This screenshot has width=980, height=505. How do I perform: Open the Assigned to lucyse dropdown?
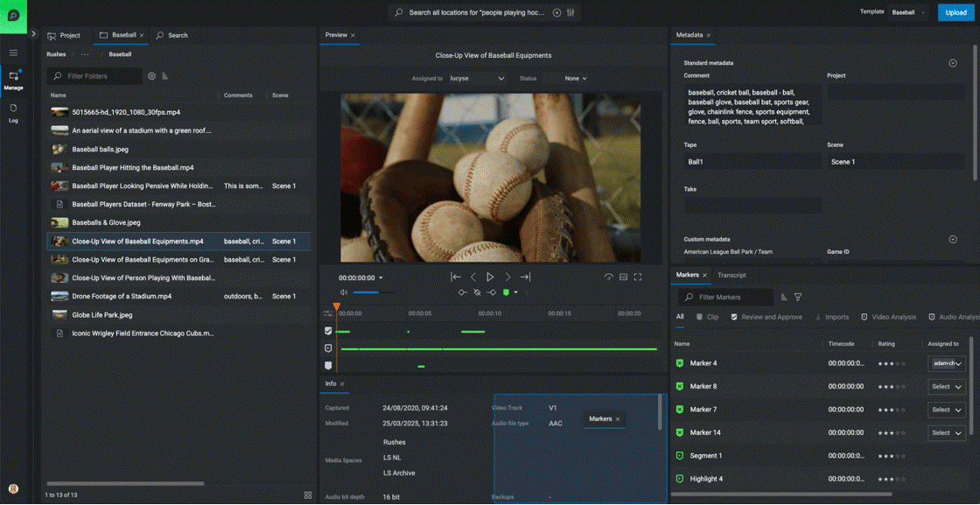[x=477, y=79]
